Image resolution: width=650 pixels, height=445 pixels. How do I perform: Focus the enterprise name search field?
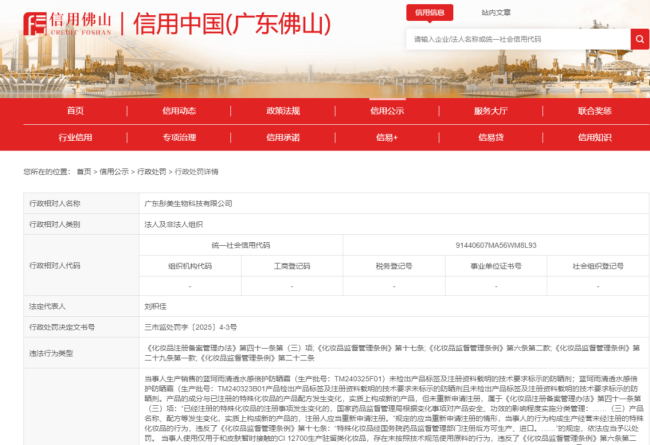[517, 39]
